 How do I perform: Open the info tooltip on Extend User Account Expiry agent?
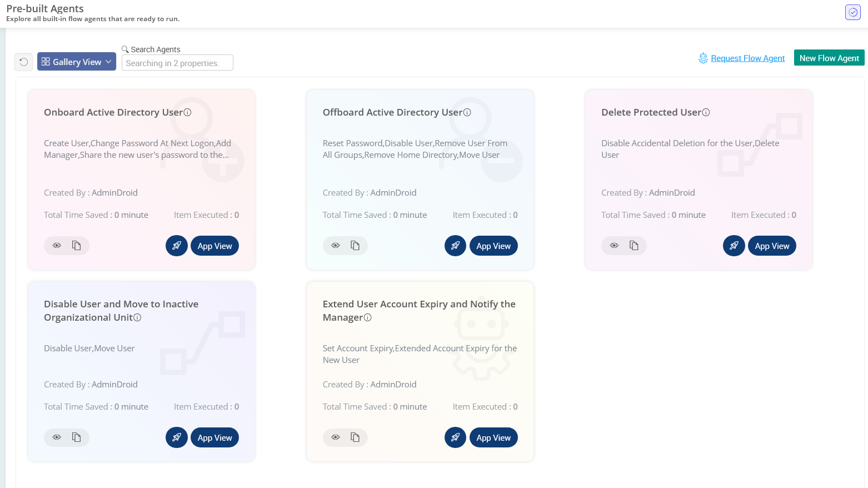pyautogui.click(x=368, y=317)
